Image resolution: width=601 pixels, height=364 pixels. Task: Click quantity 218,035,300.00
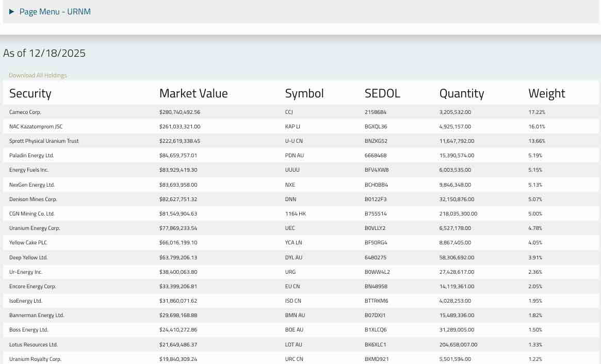click(459, 214)
